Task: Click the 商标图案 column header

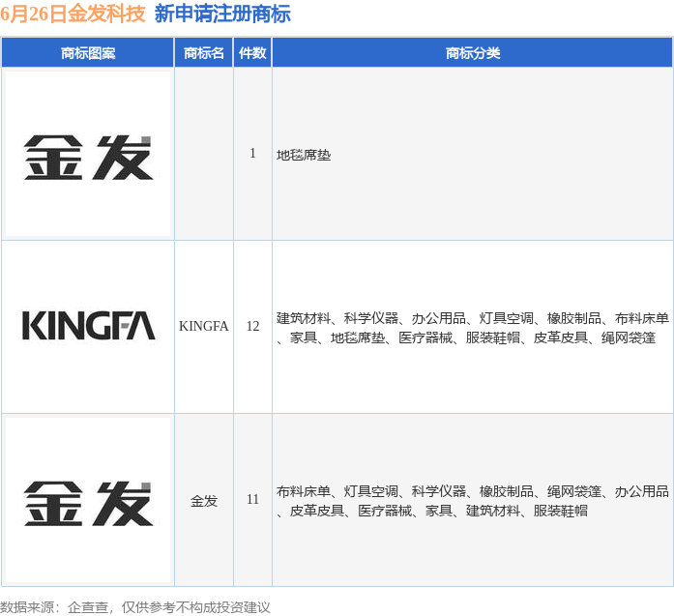Action: tap(88, 53)
